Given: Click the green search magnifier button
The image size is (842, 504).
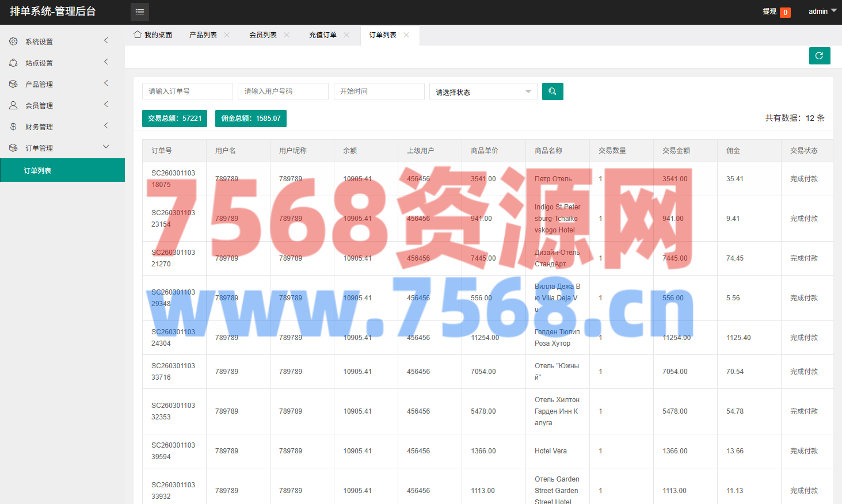Looking at the screenshot, I should click(x=553, y=91).
